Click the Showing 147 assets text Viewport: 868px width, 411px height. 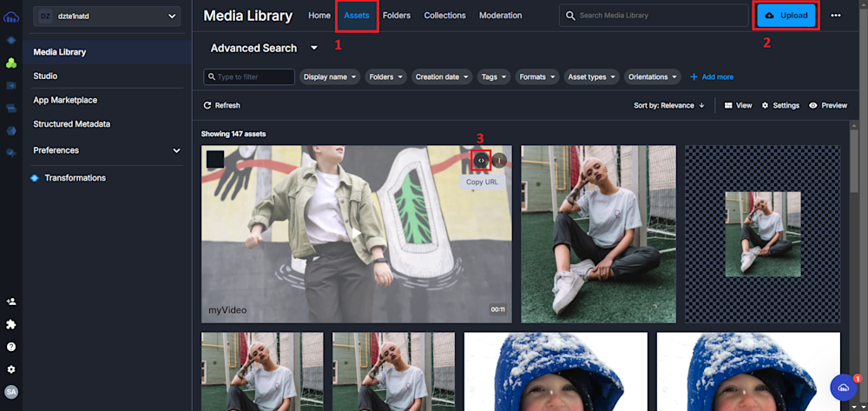233,134
